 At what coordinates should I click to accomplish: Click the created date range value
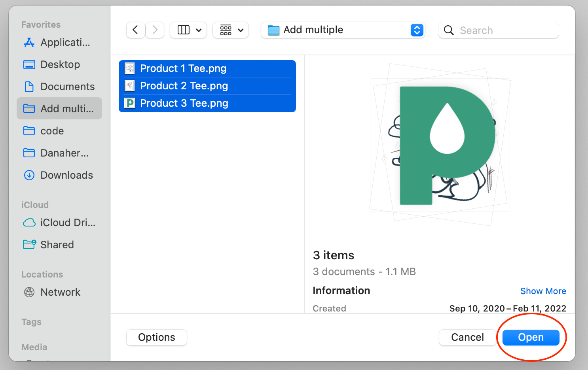click(508, 308)
